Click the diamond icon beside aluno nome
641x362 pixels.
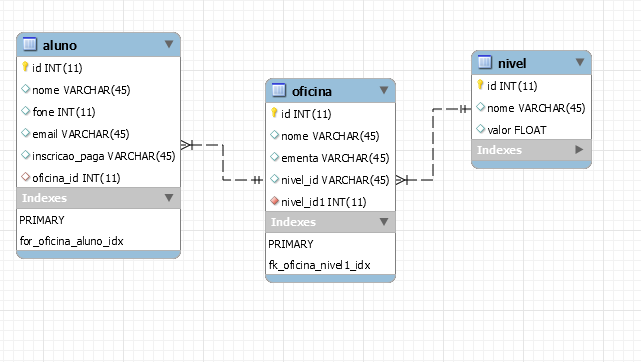(x=25, y=89)
